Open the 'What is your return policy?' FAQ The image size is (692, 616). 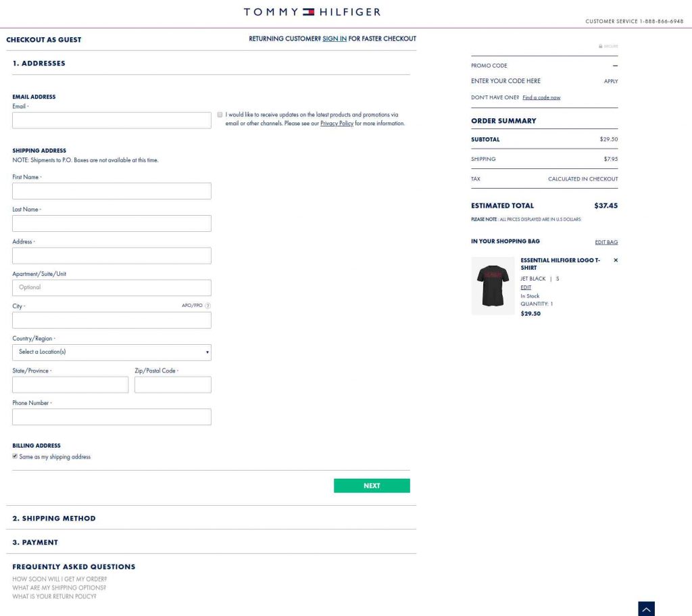pyautogui.click(x=54, y=596)
